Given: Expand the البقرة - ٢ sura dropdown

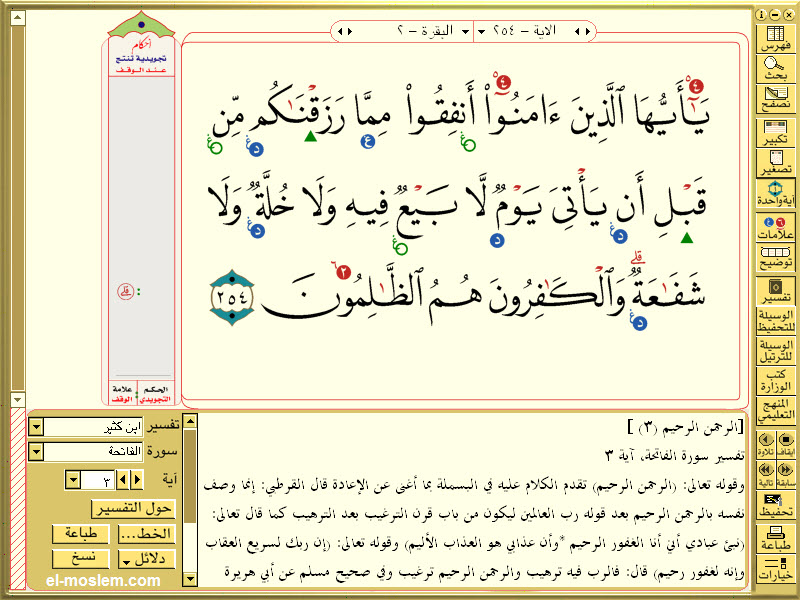Looking at the screenshot, I should [x=465, y=32].
